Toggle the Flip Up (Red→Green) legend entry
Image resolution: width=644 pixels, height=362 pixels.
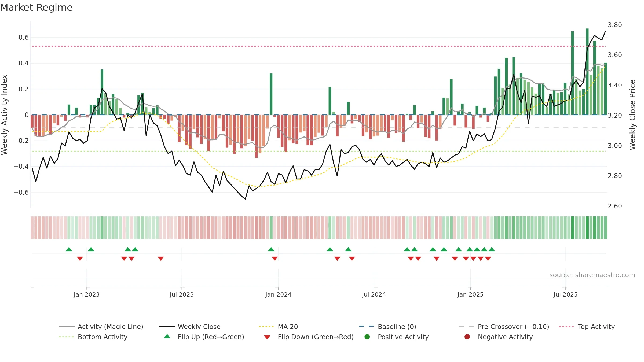(x=204, y=337)
